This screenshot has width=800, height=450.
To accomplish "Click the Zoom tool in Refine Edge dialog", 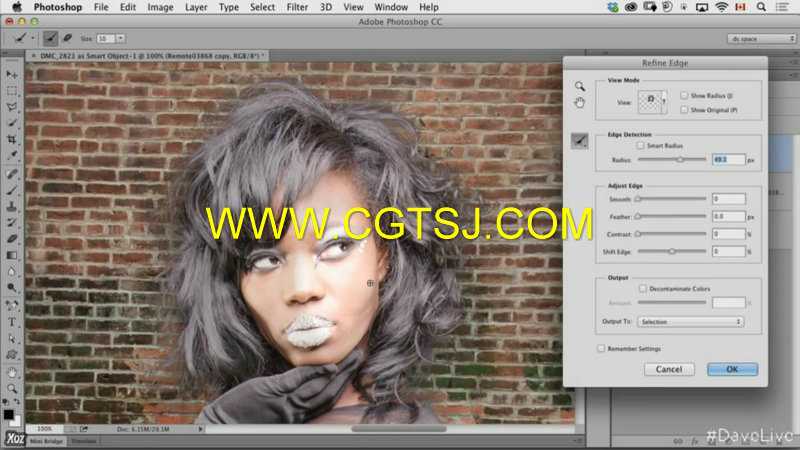I will point(580,86).
